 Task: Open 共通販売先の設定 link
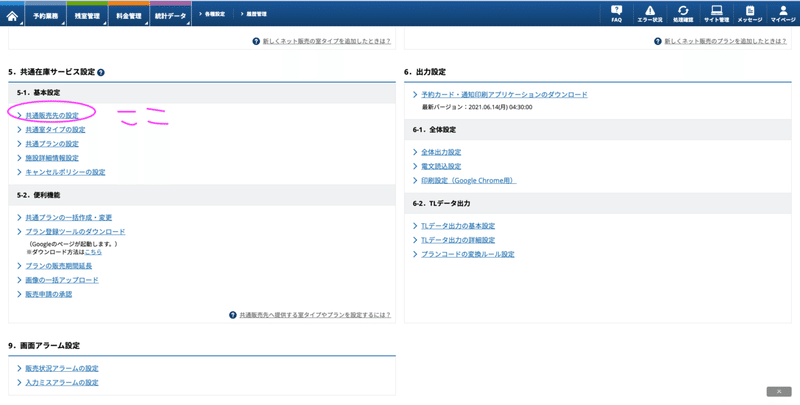tap(52, 116)
